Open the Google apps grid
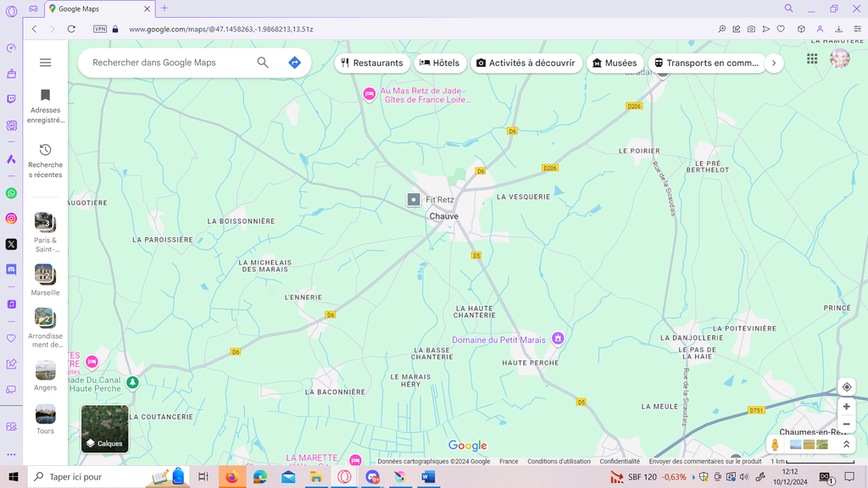 [x=812, y=58]
